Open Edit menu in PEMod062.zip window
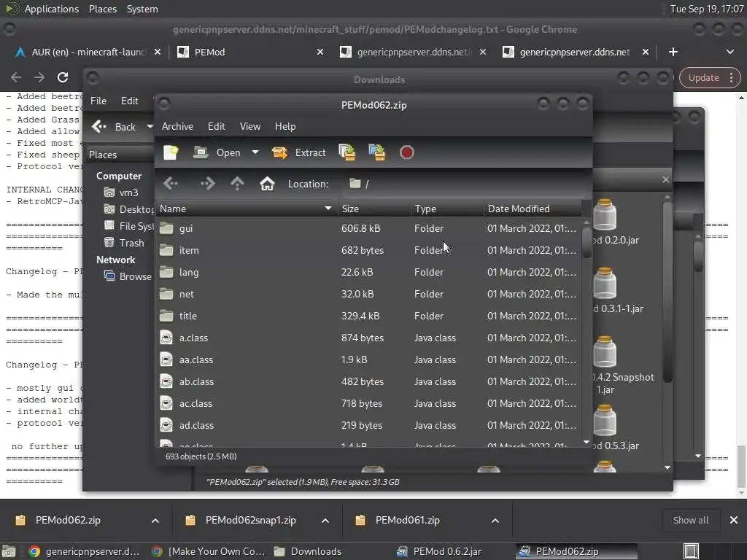Viewport: 747px width, 560px height. click(x=216, y=126)
